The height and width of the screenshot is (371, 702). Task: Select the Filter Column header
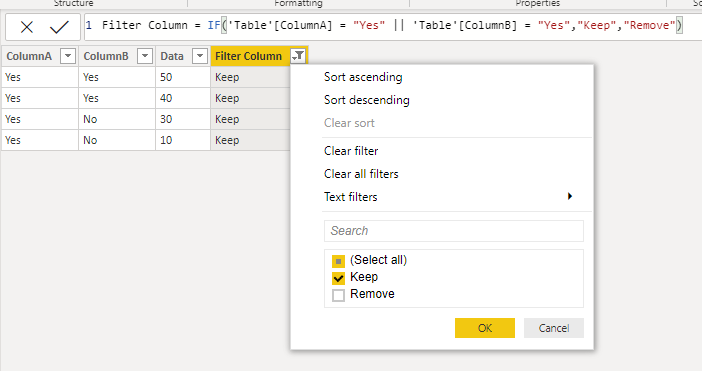coord(248,56)
